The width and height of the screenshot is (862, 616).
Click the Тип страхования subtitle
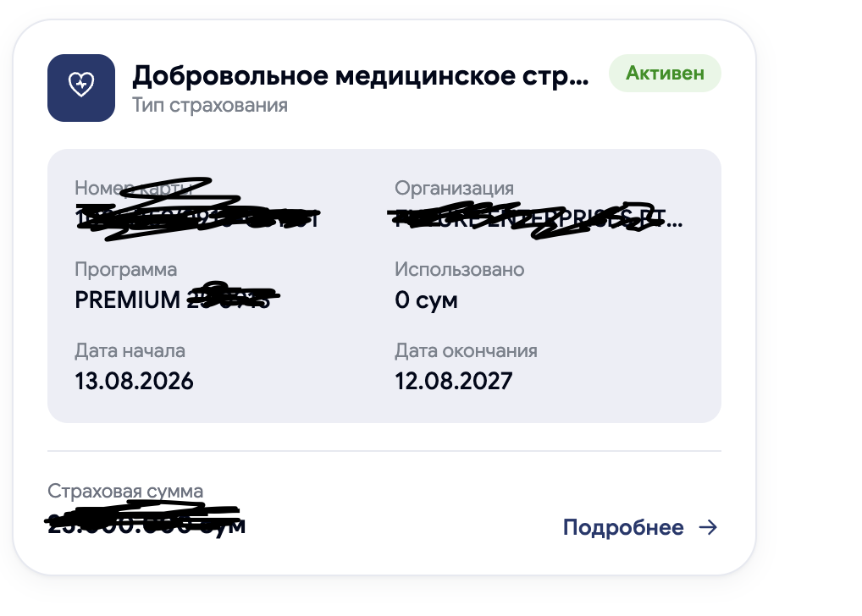click(x=209, y=105)
